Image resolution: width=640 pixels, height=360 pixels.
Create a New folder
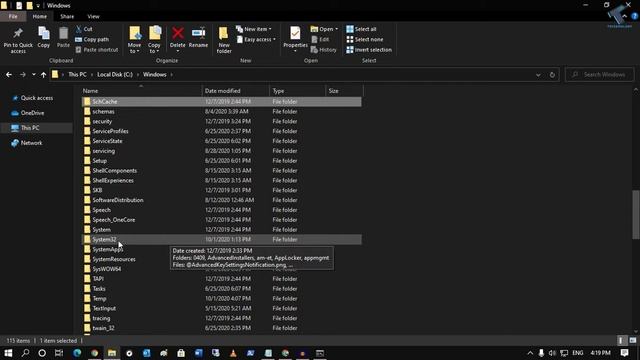(224, 40)
